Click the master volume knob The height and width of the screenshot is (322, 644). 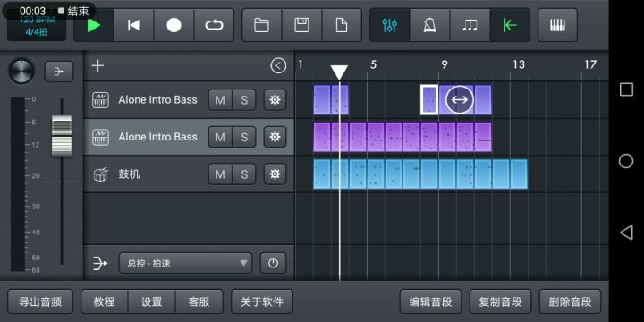click(x=21, y=71)
